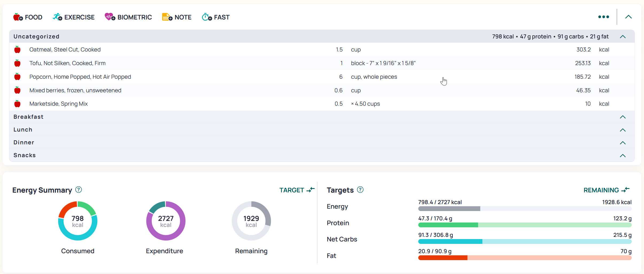Click the 798.4 / 2727 kcal energy value
Screen dimensions: 644x274
[440, 202]
